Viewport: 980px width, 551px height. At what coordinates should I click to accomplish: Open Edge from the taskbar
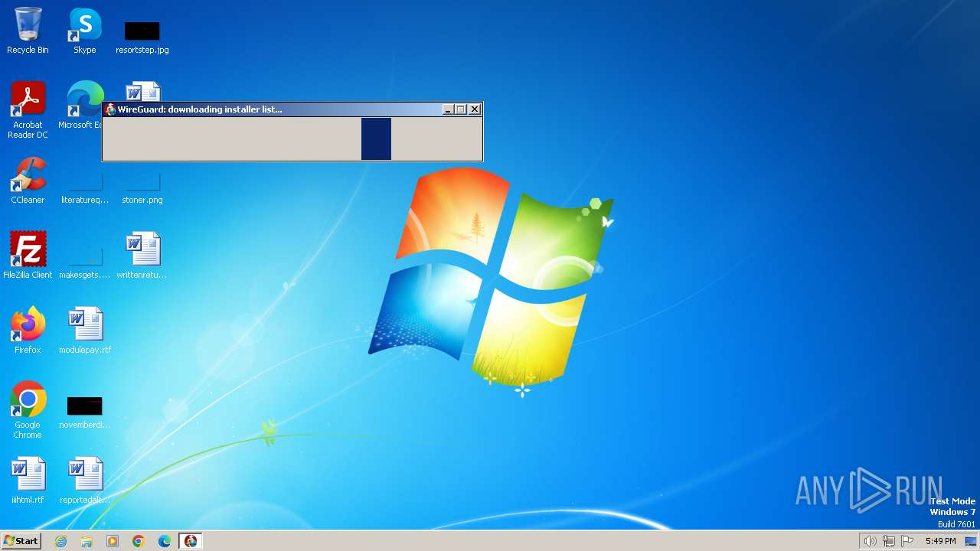165,541
